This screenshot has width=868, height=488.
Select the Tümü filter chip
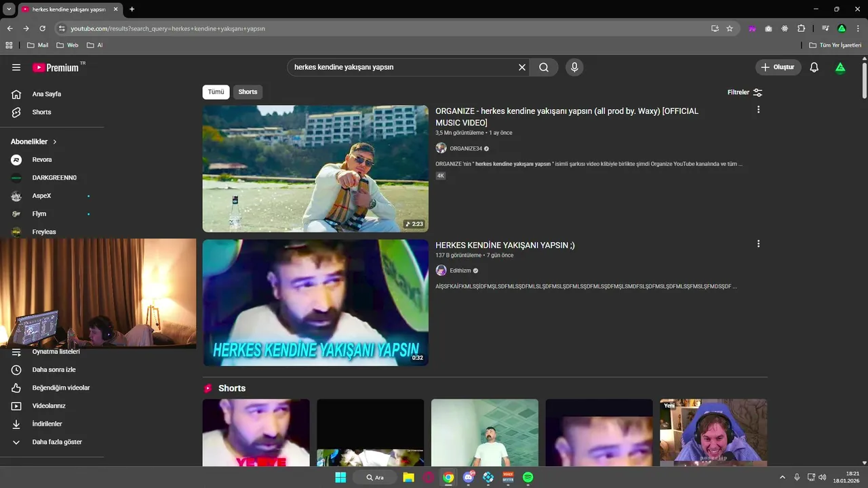tap(216, 92)
